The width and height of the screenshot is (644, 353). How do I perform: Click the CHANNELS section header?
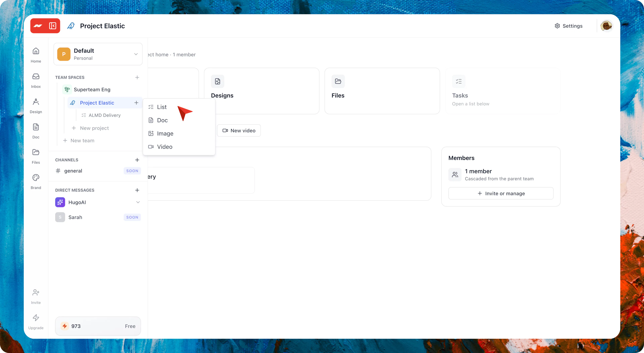[67, 160]
